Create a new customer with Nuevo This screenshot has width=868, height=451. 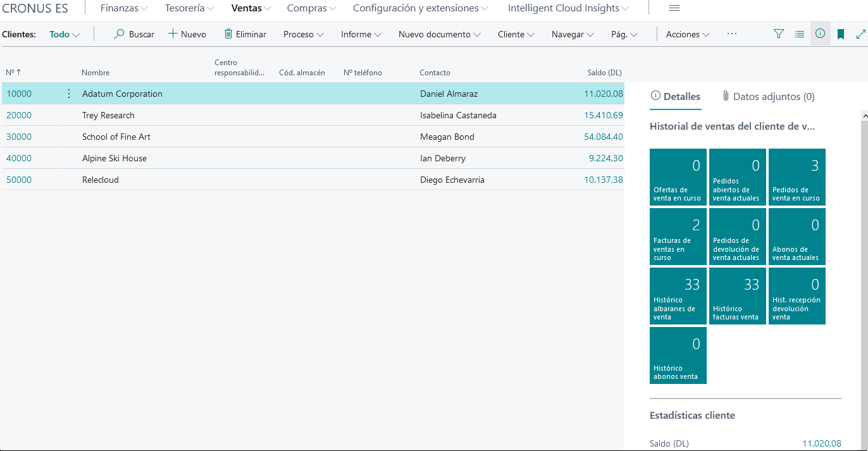pyautogui.click(x=187, y=34)
